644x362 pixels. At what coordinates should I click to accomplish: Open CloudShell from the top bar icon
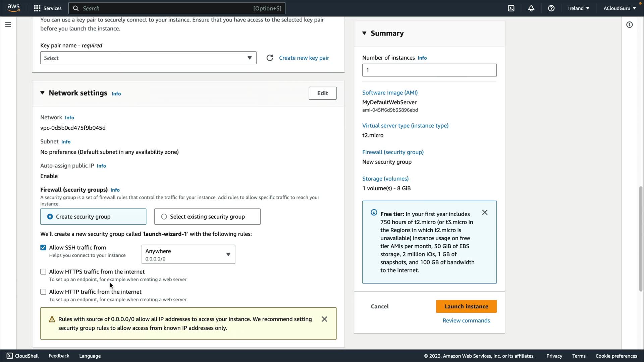511,8
